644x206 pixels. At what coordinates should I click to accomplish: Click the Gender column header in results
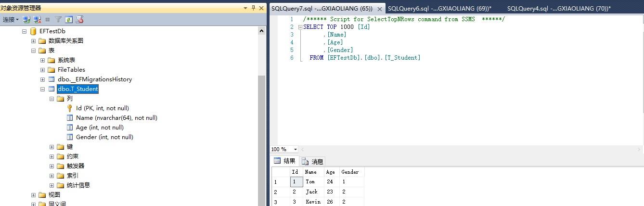point(351,172)
